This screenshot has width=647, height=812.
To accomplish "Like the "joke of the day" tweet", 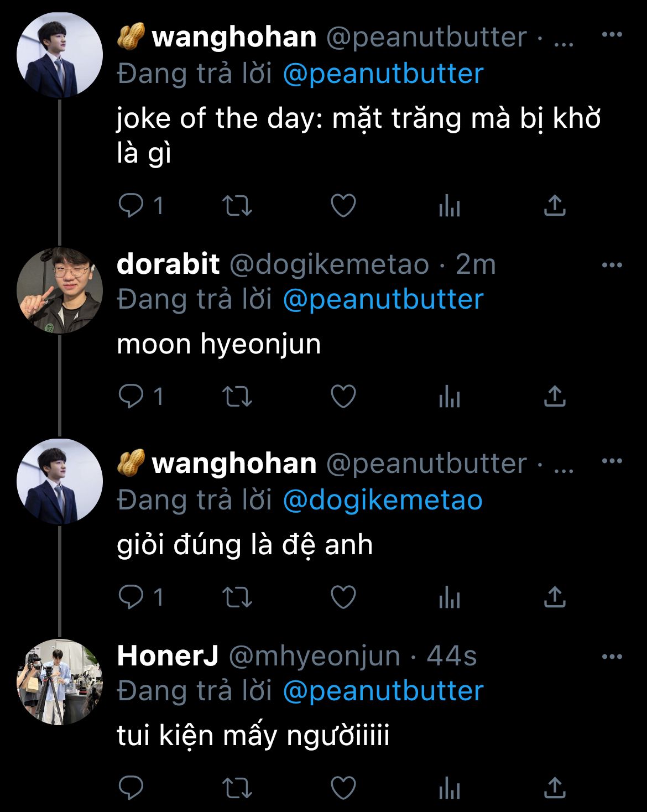I will point(343,206).
